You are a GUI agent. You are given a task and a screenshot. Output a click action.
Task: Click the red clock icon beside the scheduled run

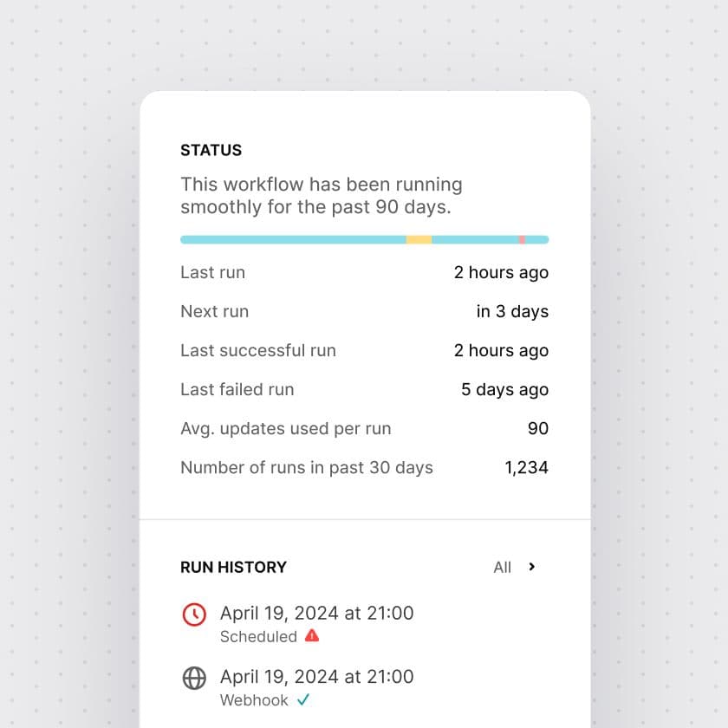(194, 614)
